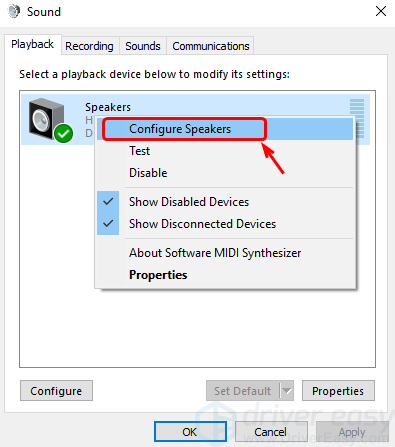Image resolution: width=395 pixels, height=447 pixels.
Task: Click the Configure button
Action: click(x=56, y=391)
